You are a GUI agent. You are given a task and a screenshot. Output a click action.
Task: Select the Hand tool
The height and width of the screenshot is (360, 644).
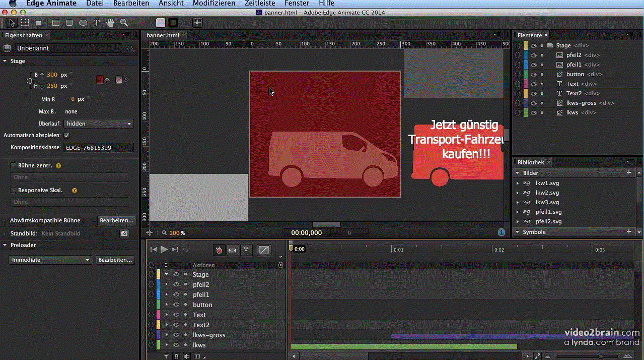[x=110, y=23]
